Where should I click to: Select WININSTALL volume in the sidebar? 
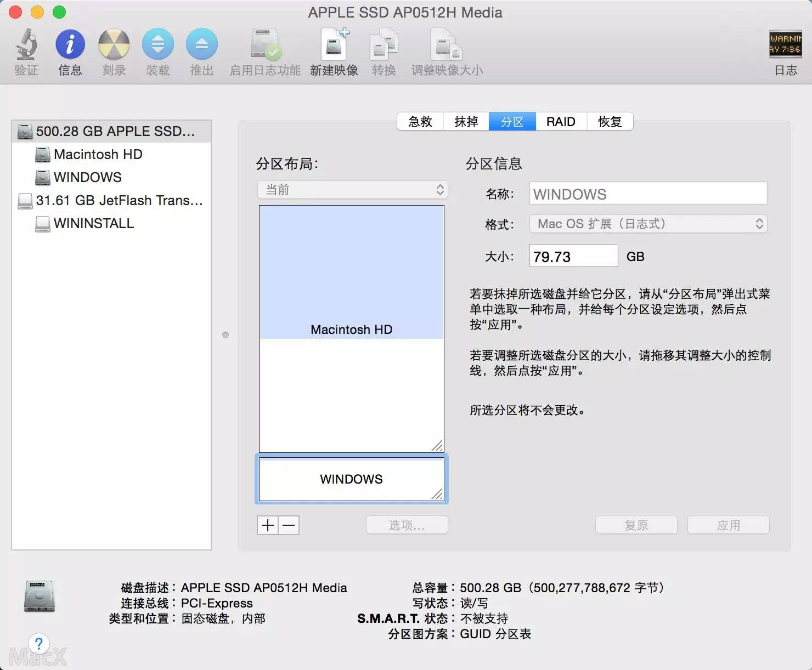(93, 223)
